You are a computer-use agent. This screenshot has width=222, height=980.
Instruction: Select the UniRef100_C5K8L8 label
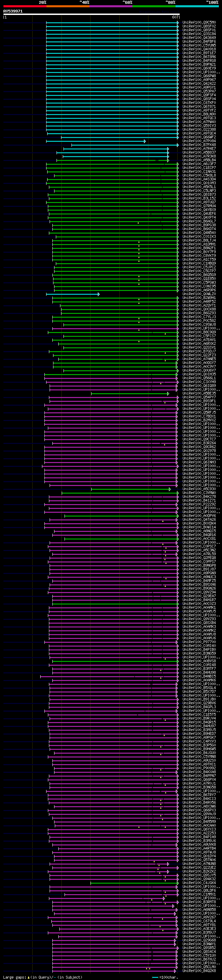[199, 175]
